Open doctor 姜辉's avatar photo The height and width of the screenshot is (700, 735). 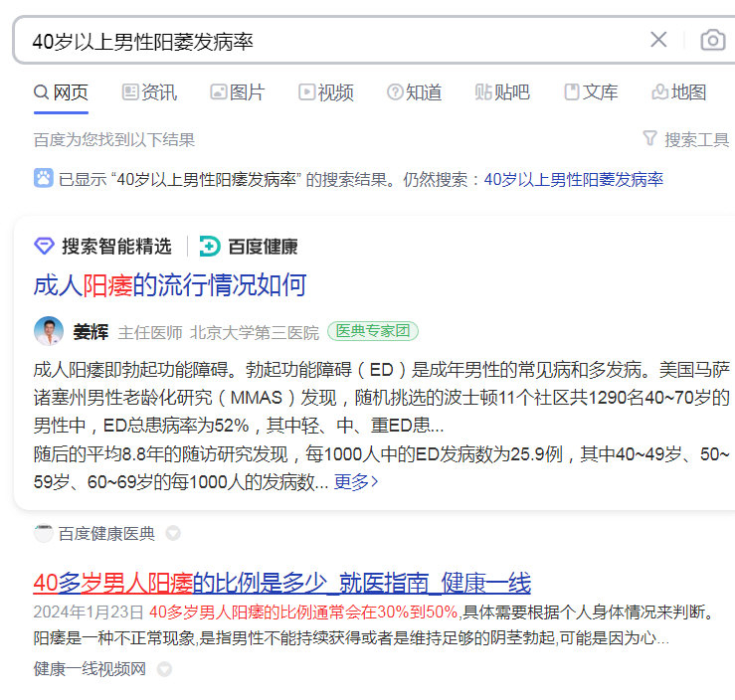coord(49,331)
